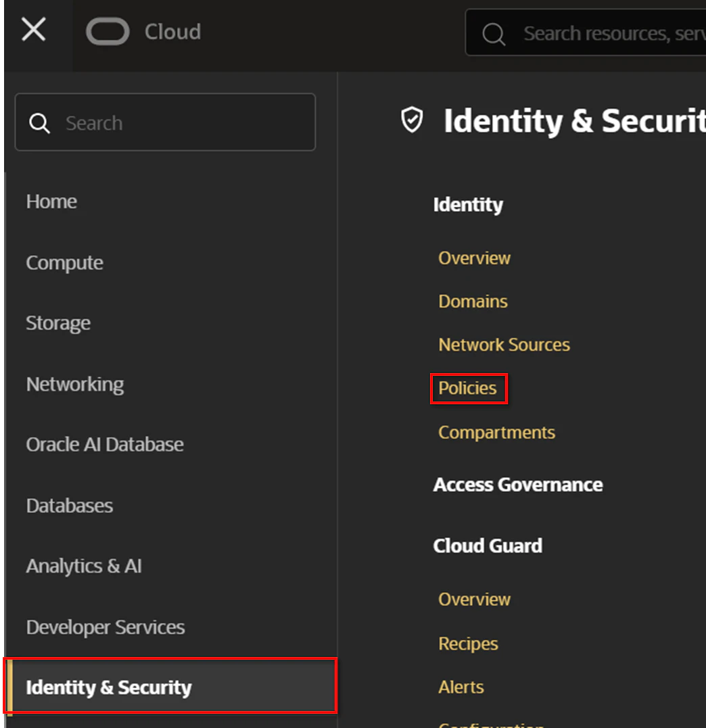Open the Compartments link
Image resolution: width=706 pixels, height=728 pixels.
click(496, 433)
